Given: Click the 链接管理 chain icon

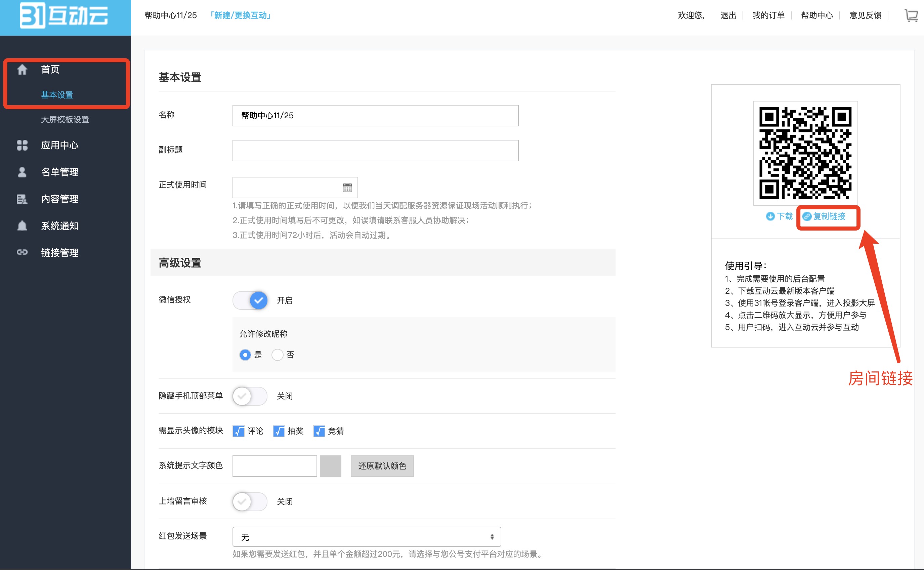Looking at the screenshot, I should pyautogui.click(x=22, y=252).
